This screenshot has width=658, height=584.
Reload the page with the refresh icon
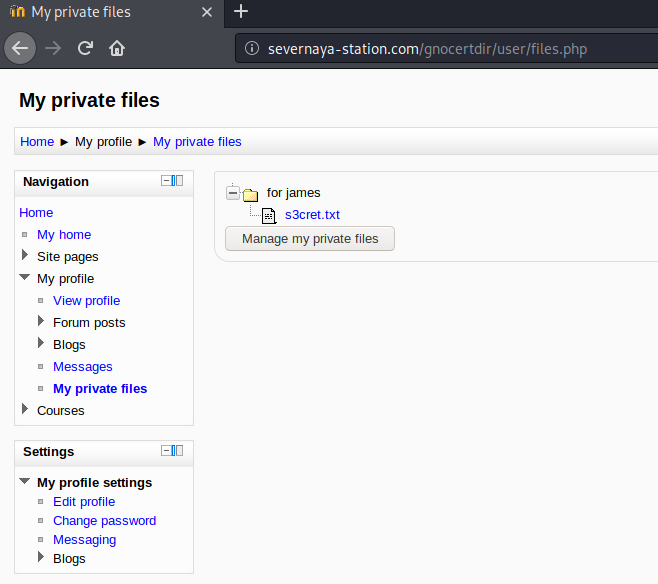(86, 47)
